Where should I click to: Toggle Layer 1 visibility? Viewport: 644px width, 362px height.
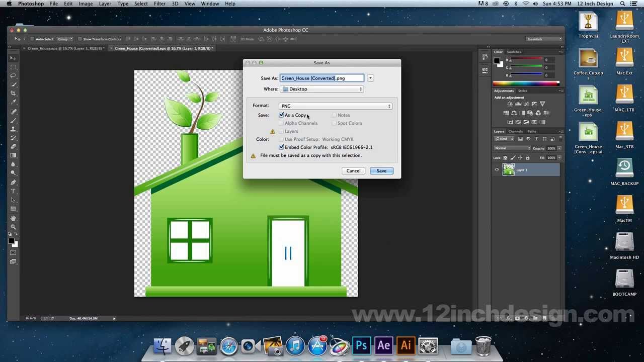(497, 170)
